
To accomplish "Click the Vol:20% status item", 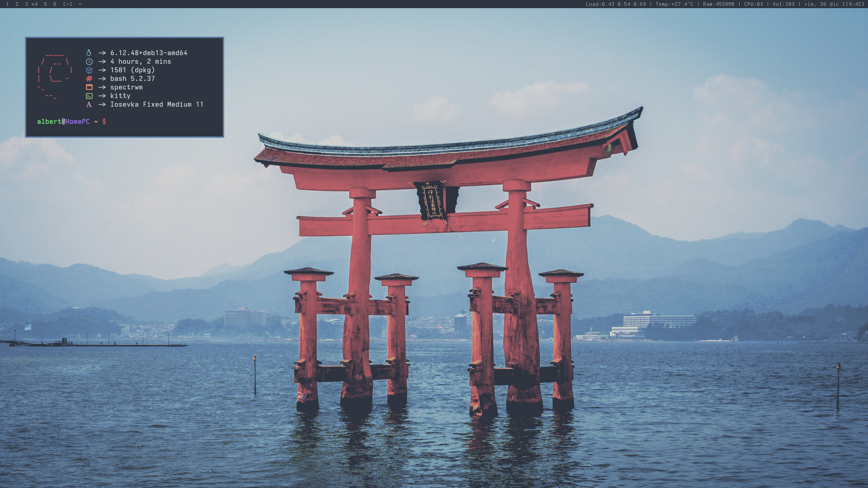I will pos(783,4).
